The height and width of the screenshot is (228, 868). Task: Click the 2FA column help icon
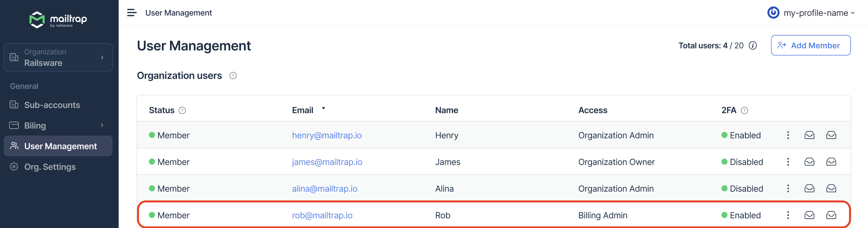[744, 111]
